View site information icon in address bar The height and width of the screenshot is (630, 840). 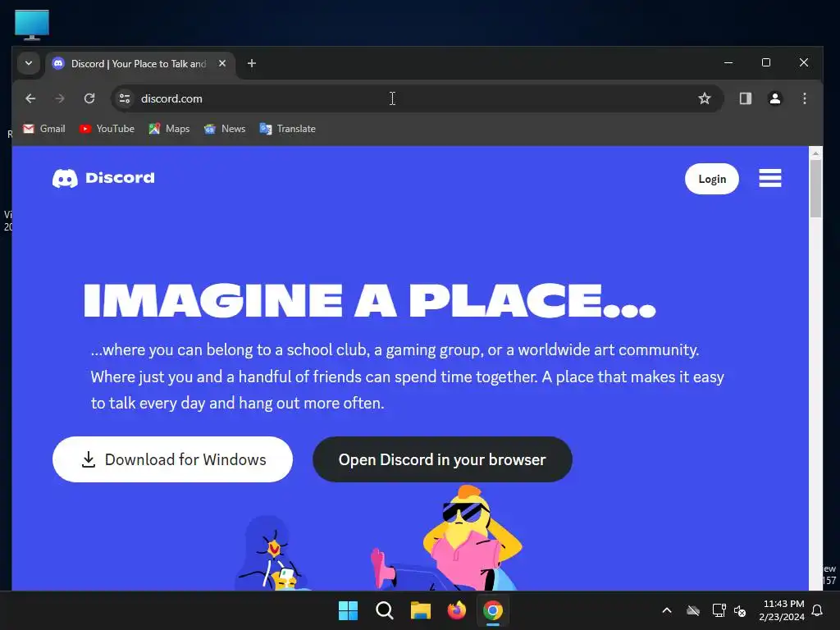click(125, 98)
